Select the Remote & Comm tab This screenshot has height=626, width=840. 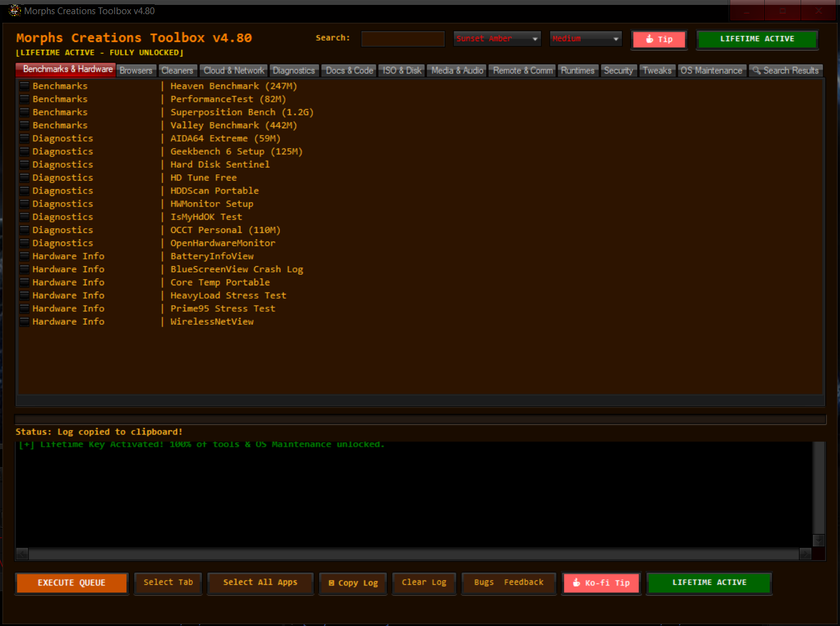(x=523, y=71)
